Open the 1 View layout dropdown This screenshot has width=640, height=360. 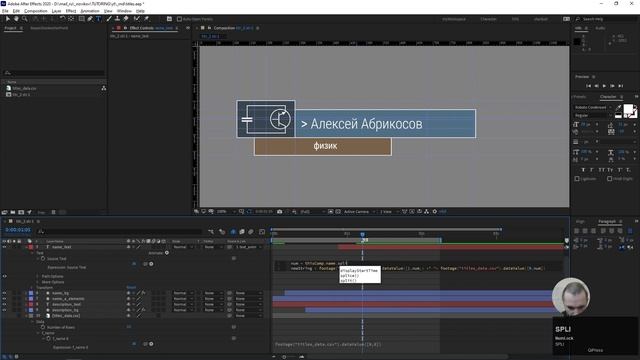(x=388, y=211)
